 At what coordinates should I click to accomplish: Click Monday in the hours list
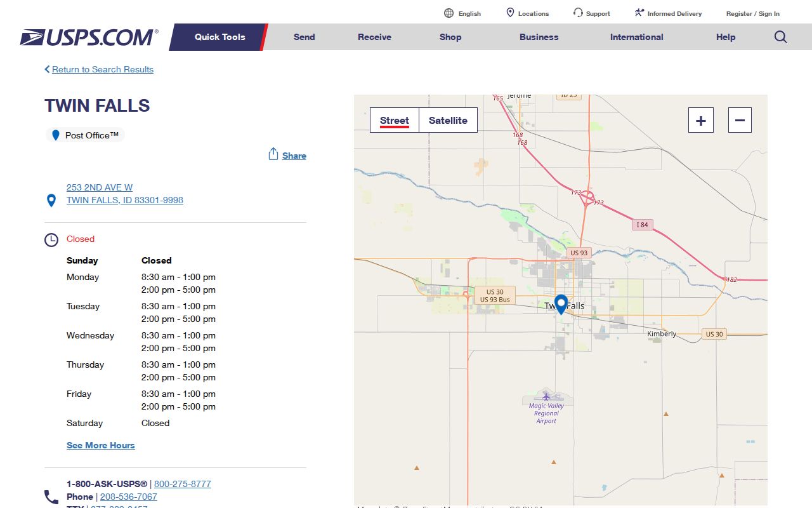[x=83, y=277]
